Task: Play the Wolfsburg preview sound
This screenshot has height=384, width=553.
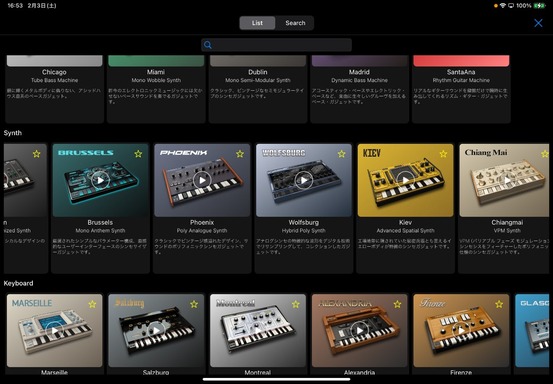Action: 304,180
